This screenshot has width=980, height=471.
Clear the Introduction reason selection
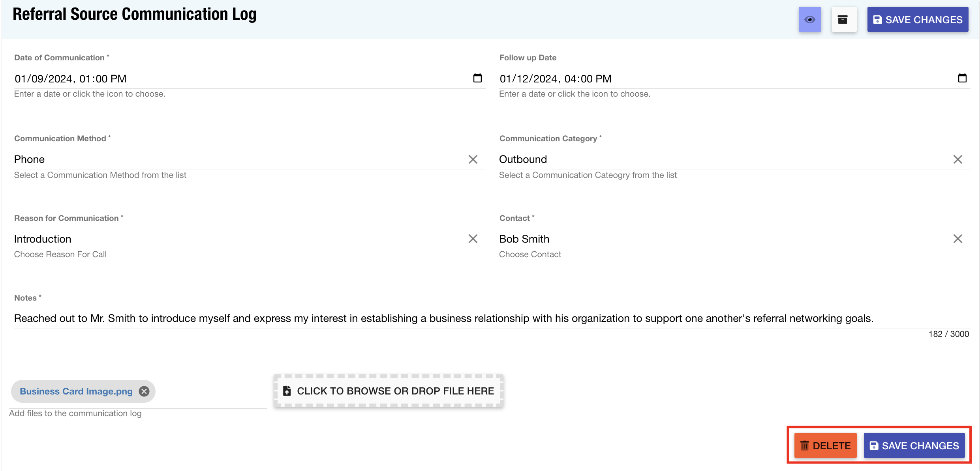tap(473, 239)
